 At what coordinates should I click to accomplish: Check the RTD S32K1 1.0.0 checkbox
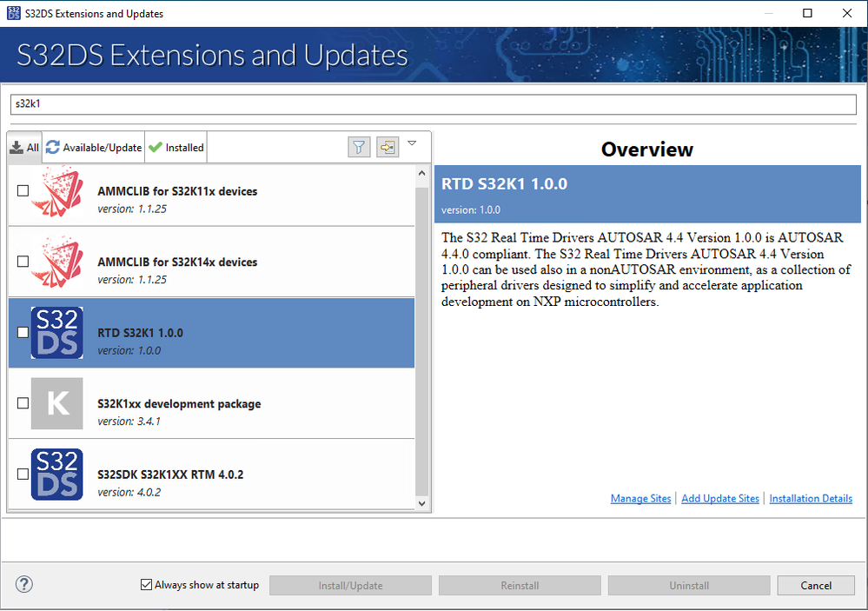(22, 333)
